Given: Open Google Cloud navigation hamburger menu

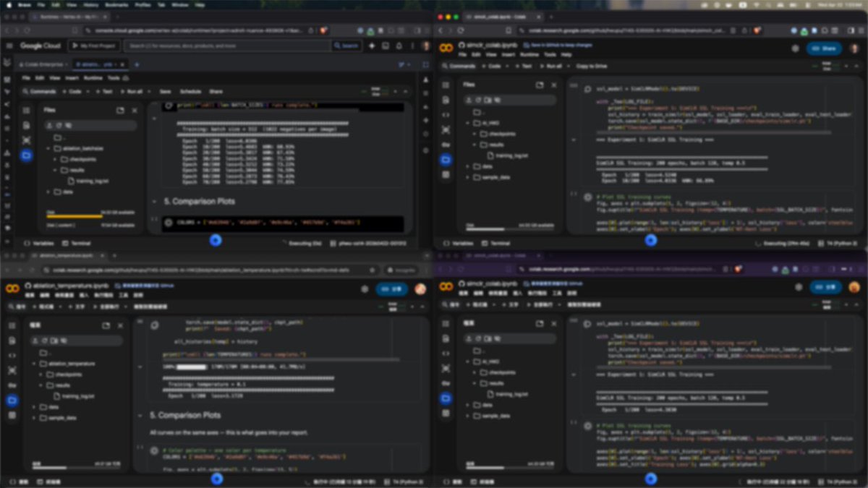Looking at the screenshot, I should tap(9, 46).
